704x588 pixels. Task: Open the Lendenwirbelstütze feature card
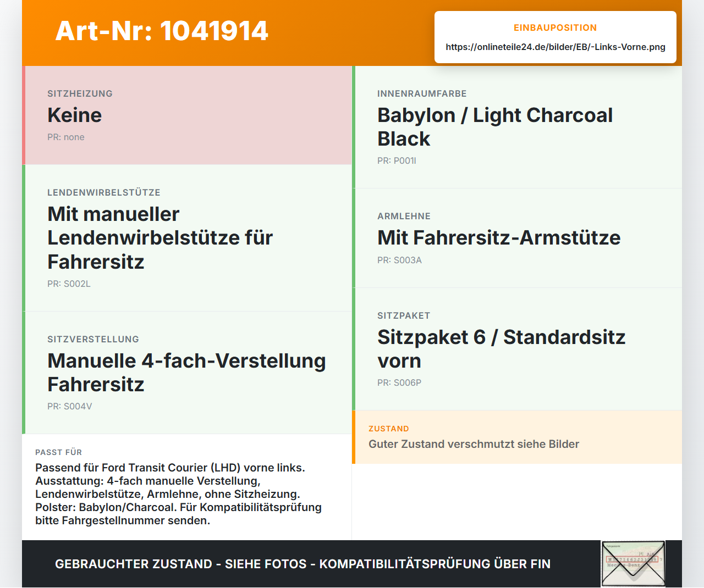tap(187, 238)
